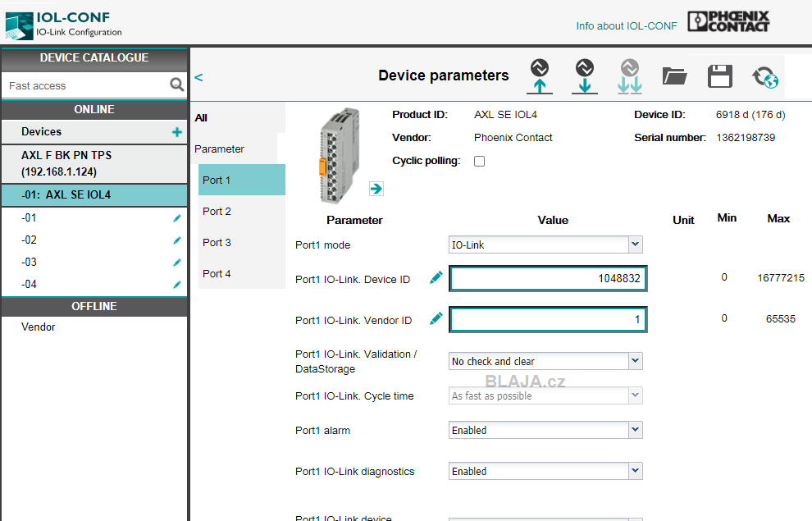The width and height of the screenshot is (812, 521).
Task: Select AXL F BK PN TPS device
Action: tap(94, 163)
